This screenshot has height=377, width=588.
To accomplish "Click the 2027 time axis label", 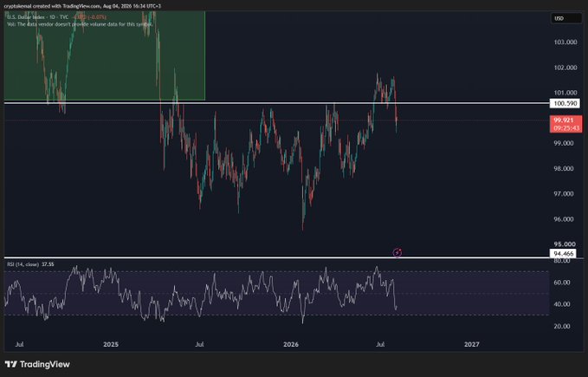I will pos(472,344).
